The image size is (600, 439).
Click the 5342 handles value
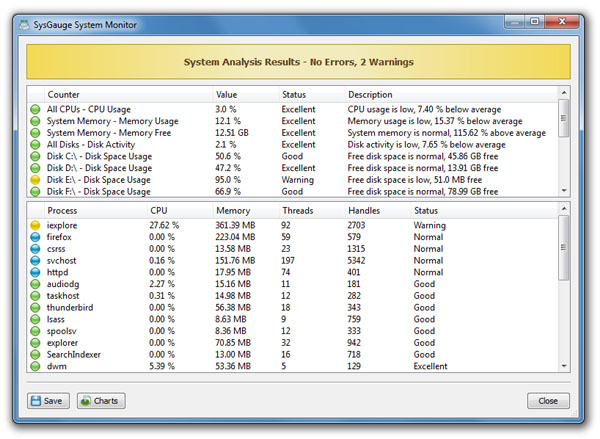click(x=356, y=261)
